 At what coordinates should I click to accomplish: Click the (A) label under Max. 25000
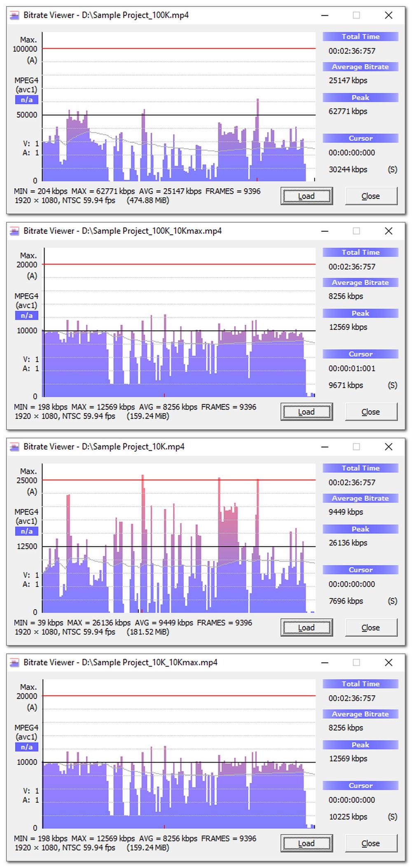(x=32, y=492)
